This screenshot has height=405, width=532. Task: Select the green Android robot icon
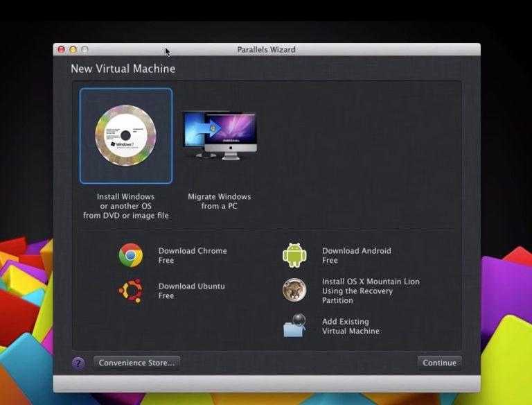pyautogui.click(x=294, y=255)
